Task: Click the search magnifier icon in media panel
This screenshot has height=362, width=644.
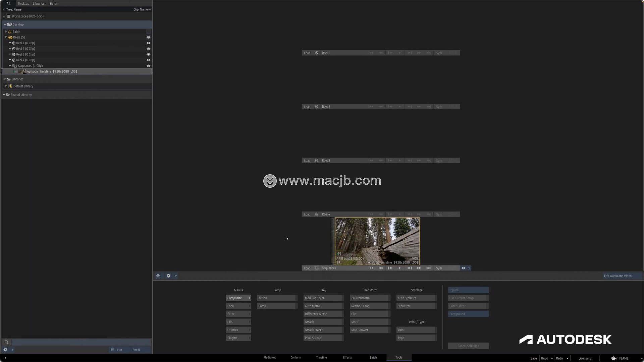Action: tap(6, 342)
